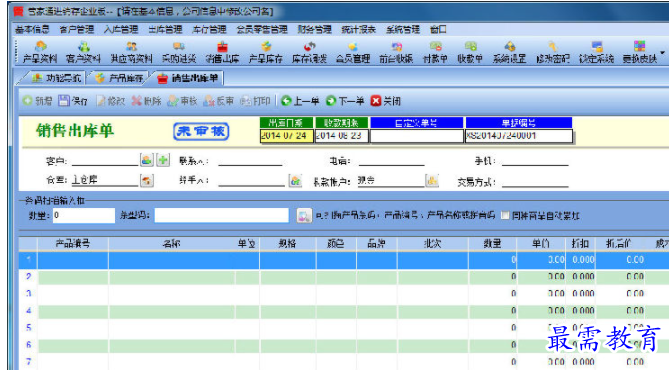Open handler lookup icon beside 经手人 field

pos(295,181)
